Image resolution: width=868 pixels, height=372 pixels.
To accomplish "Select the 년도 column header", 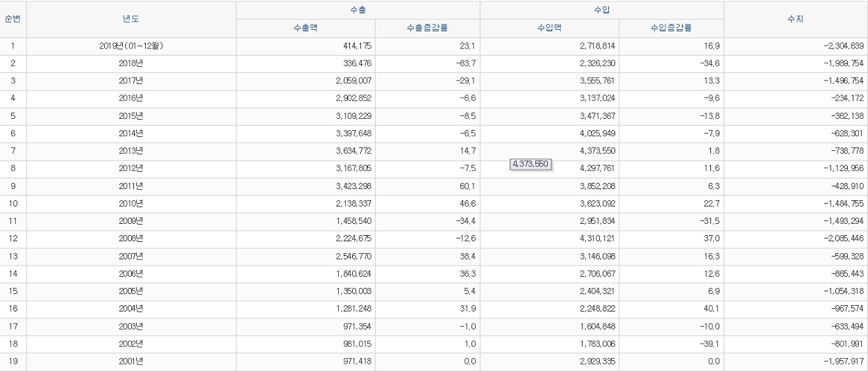I will click(x=131, y=19).
